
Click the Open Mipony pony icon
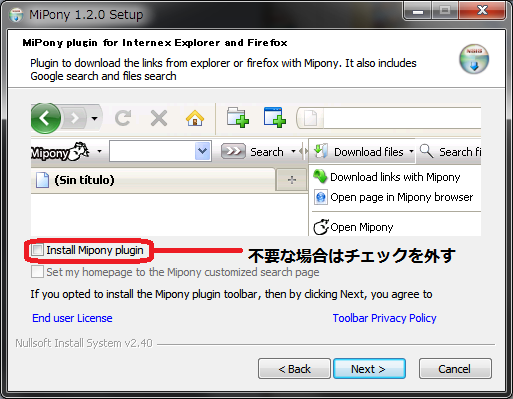pyautogui.click(x=321, y=227)
